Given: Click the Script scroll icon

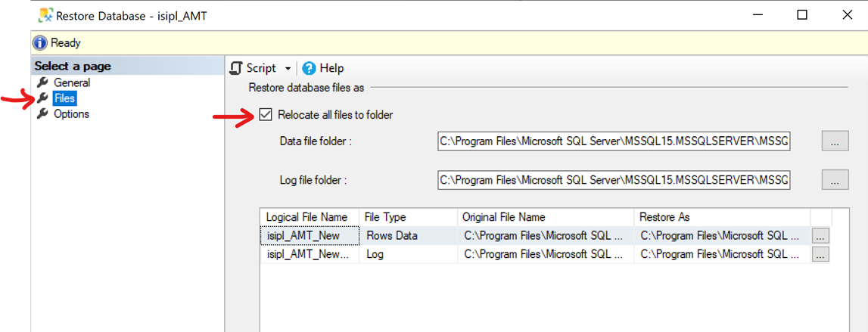Looking at the screenshot, I should 236,68.
